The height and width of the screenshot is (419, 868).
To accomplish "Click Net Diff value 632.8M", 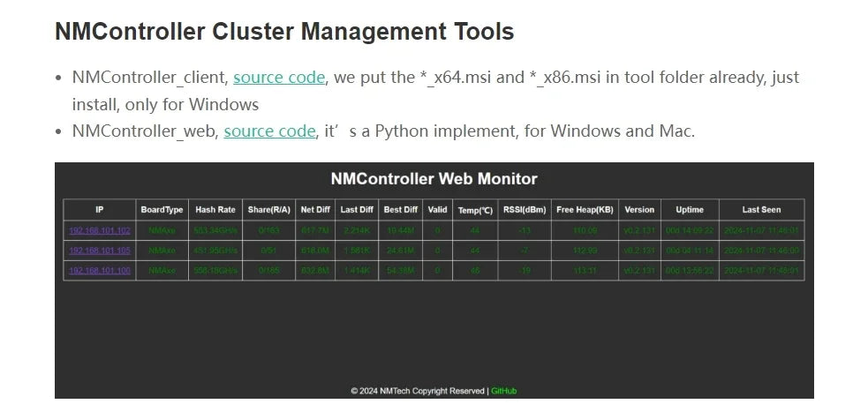I will tap(315, 271).
